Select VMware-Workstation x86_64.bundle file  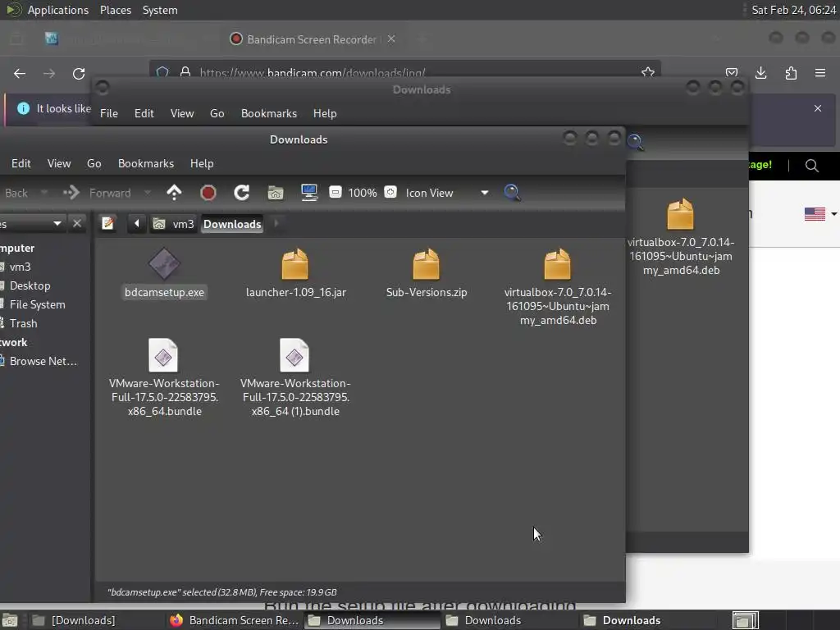click(x=164, y=377)
